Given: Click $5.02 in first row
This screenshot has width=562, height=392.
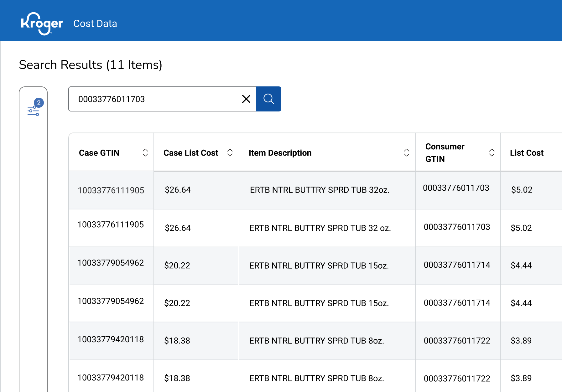Looking at the screenshot, I should tap(522, 190).
